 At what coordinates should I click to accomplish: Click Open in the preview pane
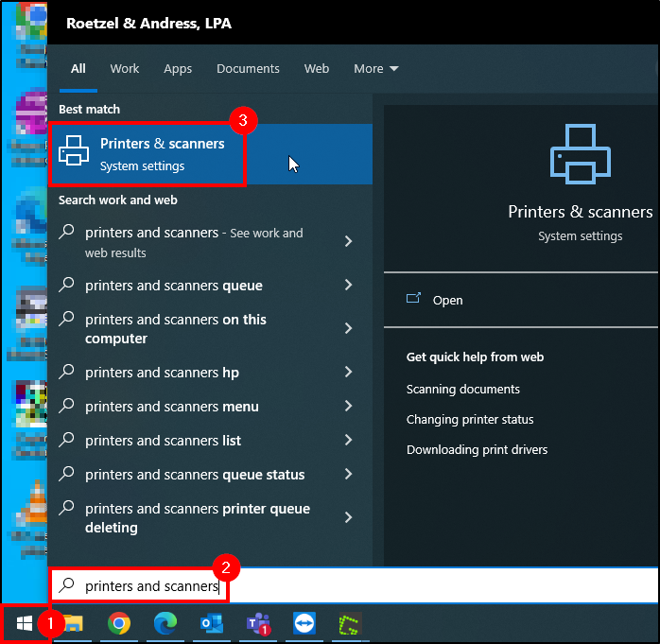point(447,300)
